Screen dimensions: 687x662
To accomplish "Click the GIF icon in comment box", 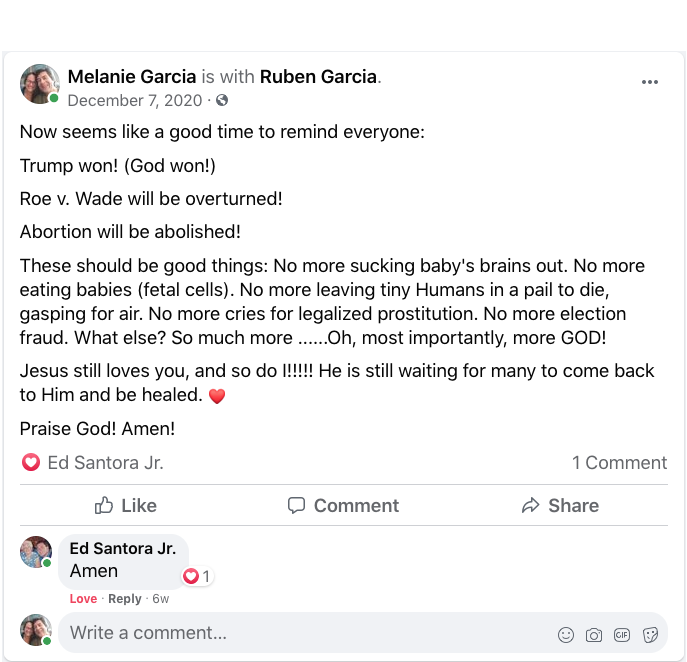I will pyautogui.click(x=622, y=634).
